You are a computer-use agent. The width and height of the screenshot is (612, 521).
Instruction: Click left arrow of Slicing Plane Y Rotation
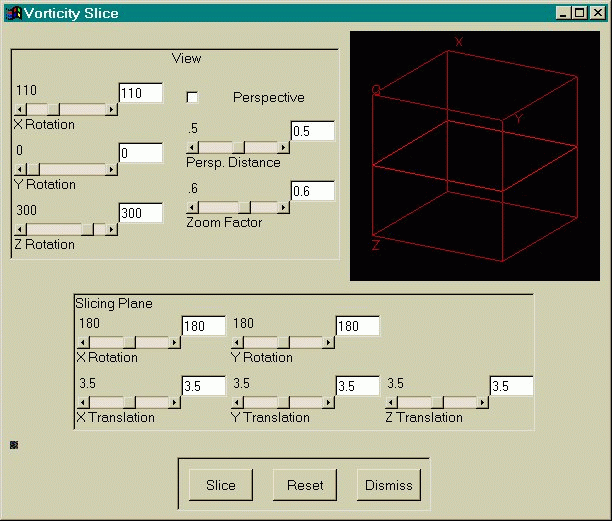tap(237, 343)
